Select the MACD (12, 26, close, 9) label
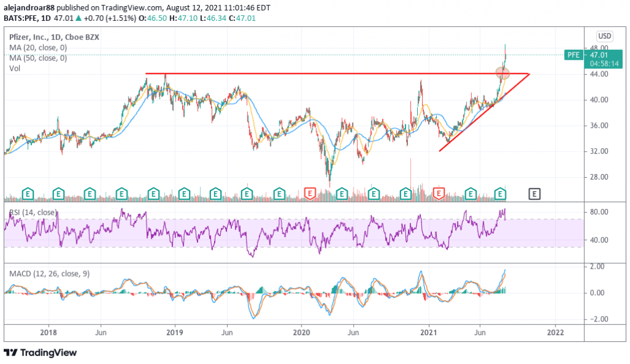This screenshot has width=630, height=364. [x=49, y=274]
